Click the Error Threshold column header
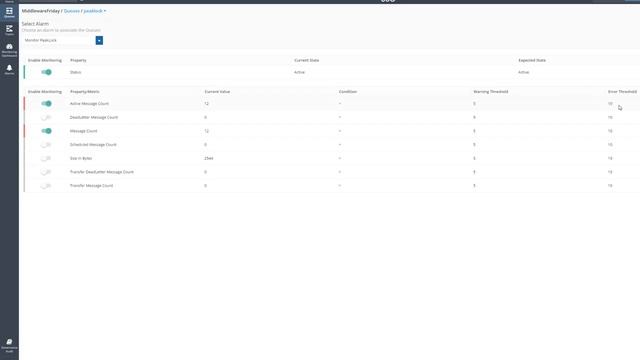This screenshot has height=360, width=640. tap(622, 92)
